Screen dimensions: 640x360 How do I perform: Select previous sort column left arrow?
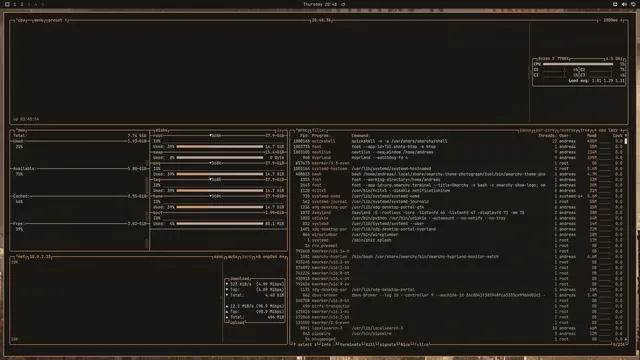tap(596, 130)
